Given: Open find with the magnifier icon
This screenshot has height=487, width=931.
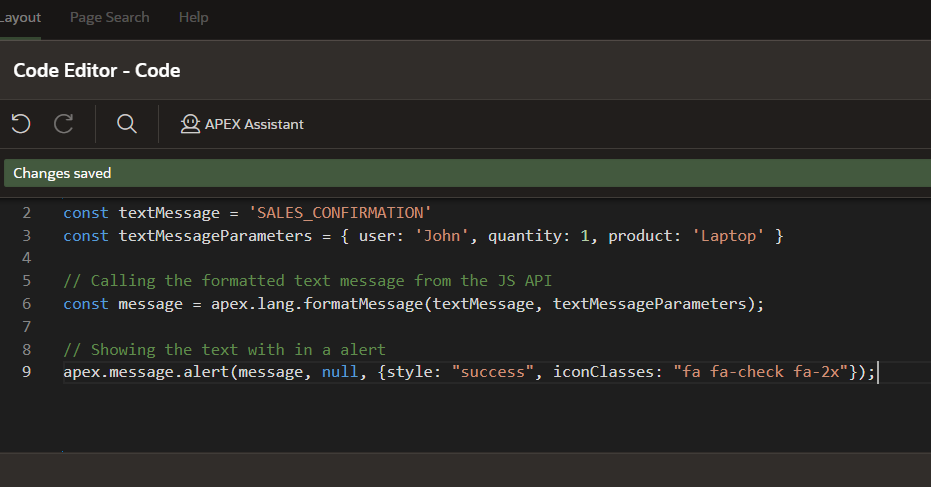Looking at the screenshot, I should [x=127, y=124].
